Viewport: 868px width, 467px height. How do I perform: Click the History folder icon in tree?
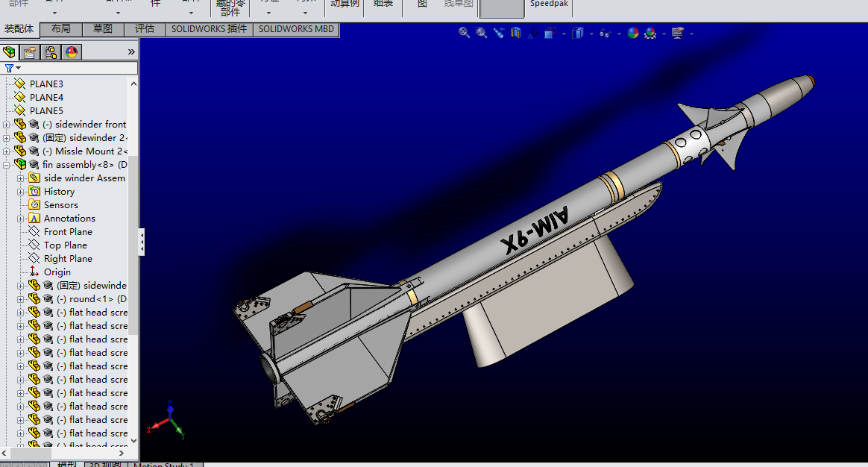pos(34,192)
